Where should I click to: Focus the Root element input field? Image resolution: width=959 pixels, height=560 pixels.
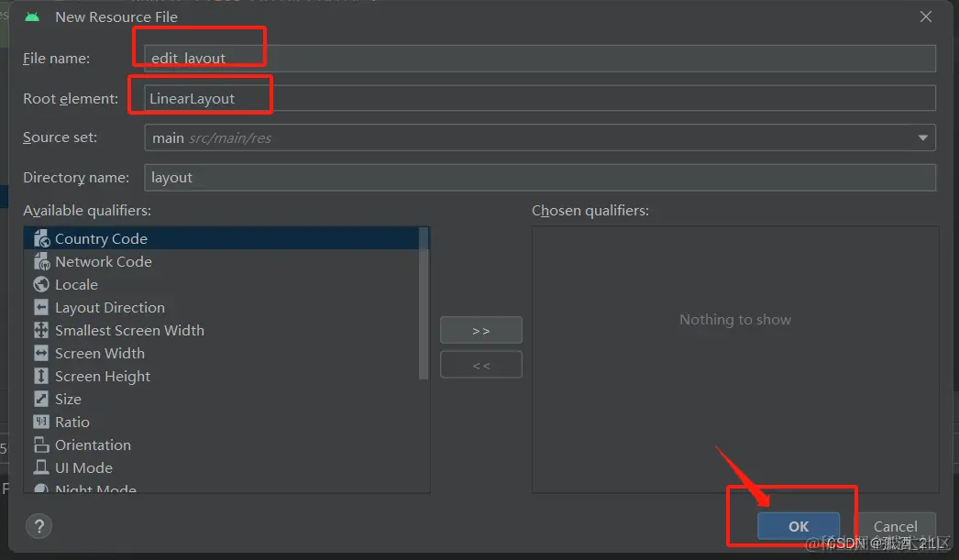point(540,98)
